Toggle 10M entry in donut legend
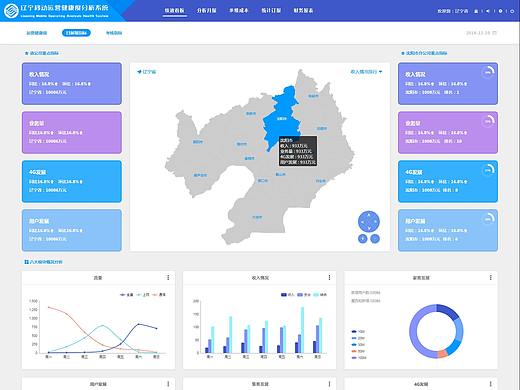The height and width of the screenshot is (390, 520). tap(358, 332)
